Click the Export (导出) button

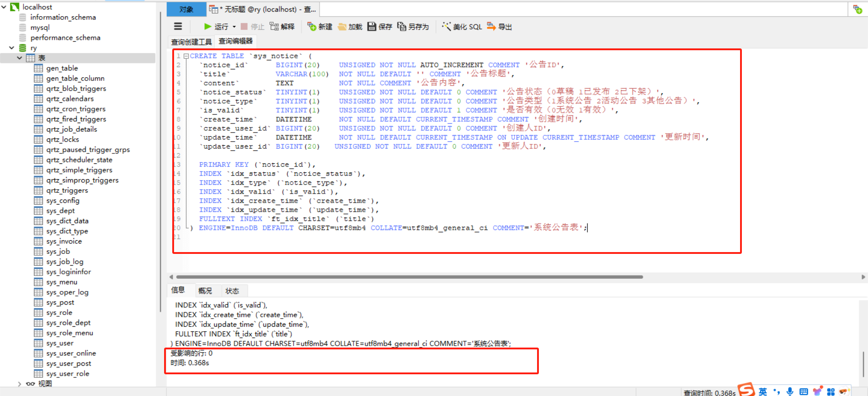tap(500, 27)
